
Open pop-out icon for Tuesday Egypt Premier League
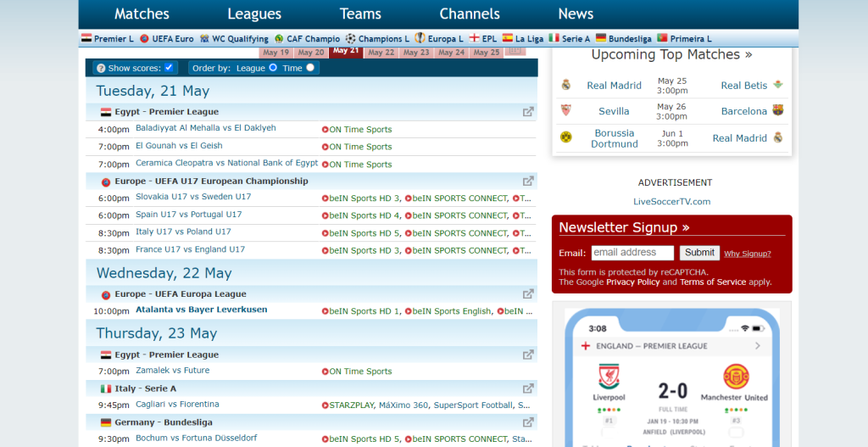528,112
